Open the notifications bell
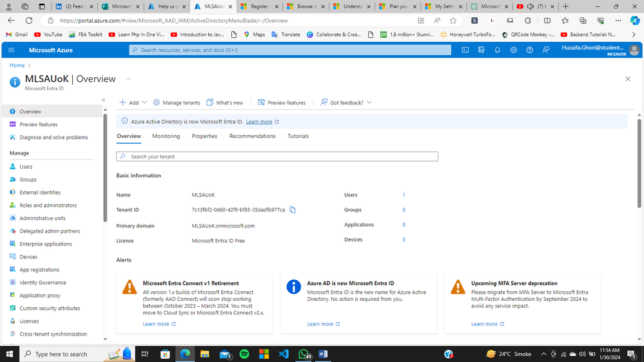 point(497,50)
